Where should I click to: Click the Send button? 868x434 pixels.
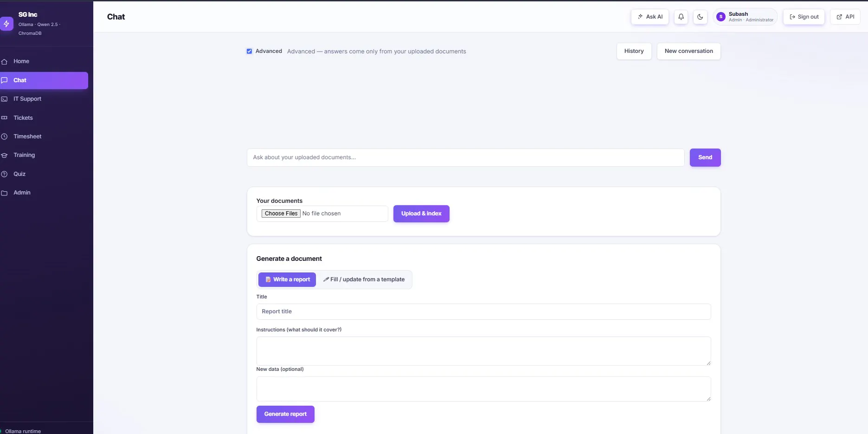[x=705, y=157]
